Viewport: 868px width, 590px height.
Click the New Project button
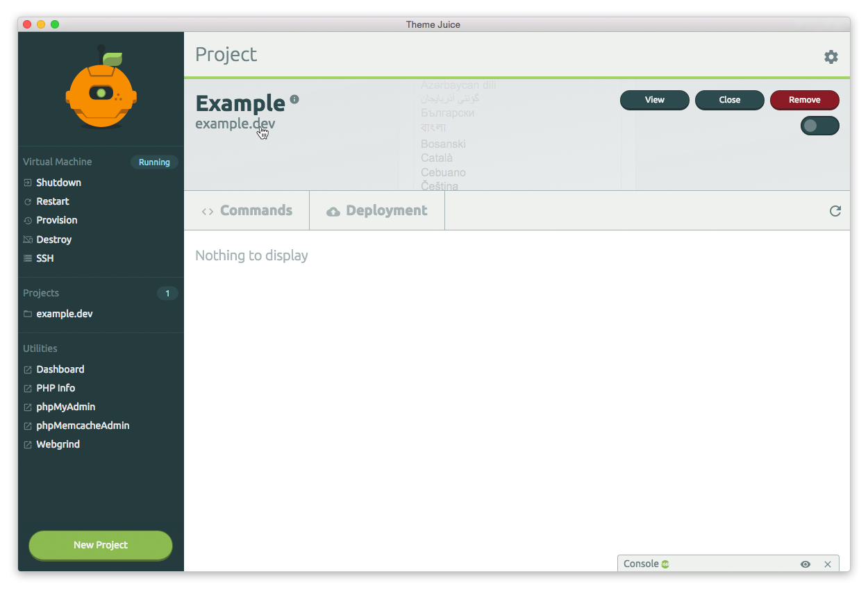(x=101, y=545)
